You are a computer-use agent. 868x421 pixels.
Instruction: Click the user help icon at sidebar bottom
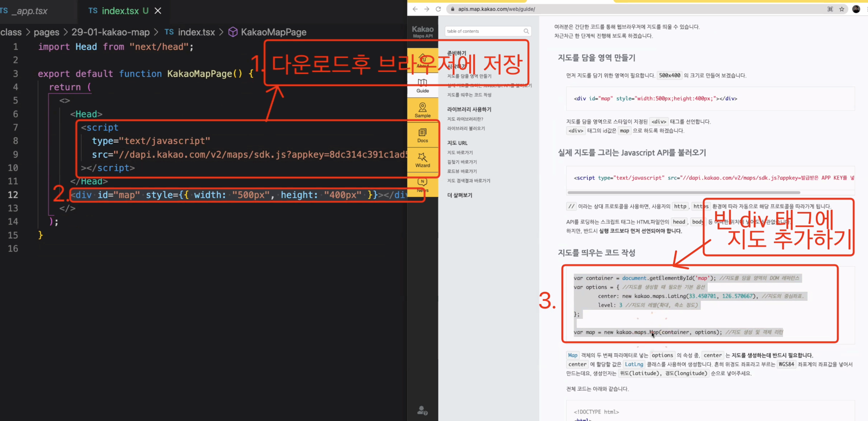coord(422,411)
